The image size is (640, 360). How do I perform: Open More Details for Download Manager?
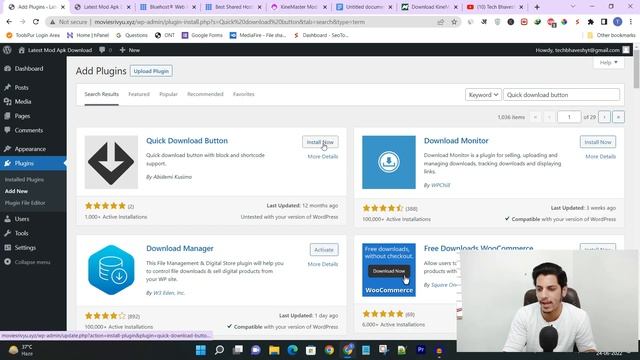tap(322, 264)
